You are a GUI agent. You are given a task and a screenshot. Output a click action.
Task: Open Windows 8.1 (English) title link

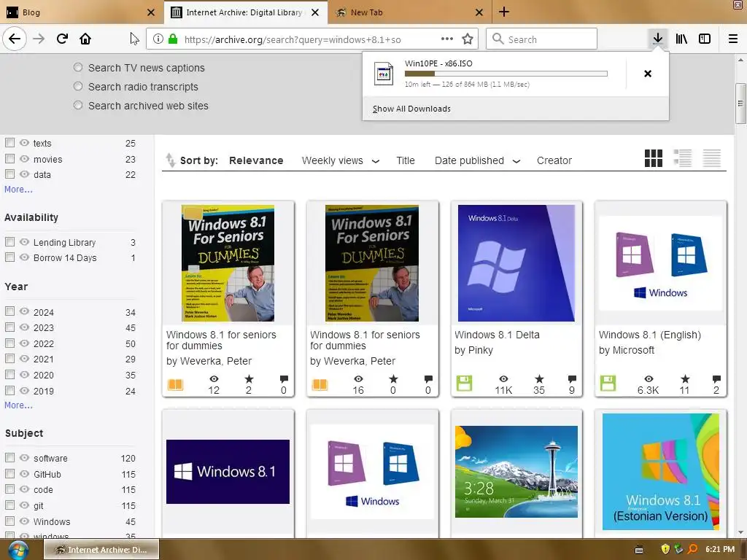click(x=650, y=335)
